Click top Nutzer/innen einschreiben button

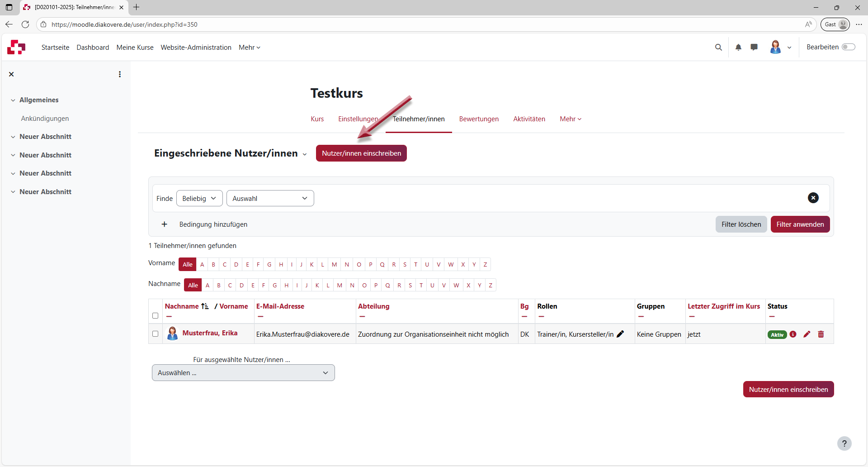click(x=361, y=153)
